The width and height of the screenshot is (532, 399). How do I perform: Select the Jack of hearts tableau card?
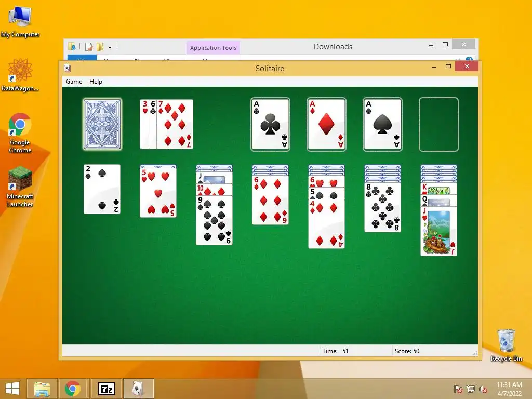438,231
